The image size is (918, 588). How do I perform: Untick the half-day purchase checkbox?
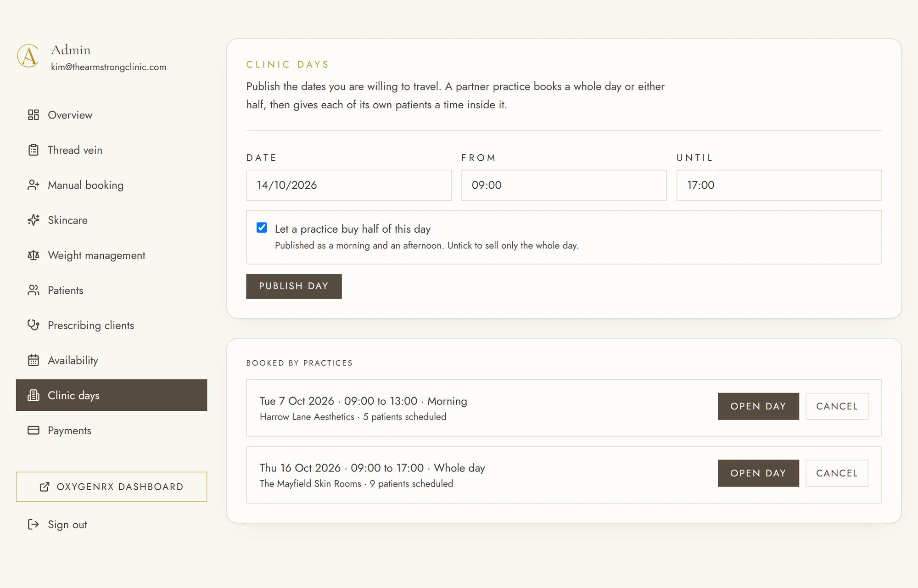[x=262, y=228]
